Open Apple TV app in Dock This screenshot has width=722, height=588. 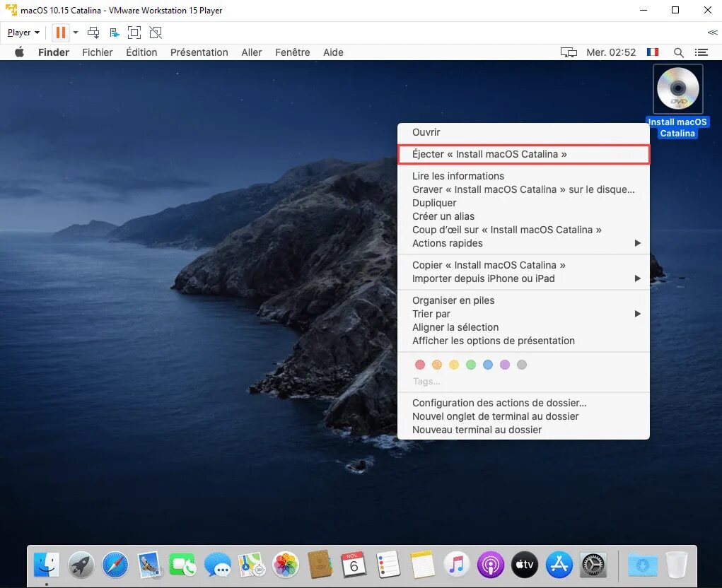pyautogui.click(x=525, y=564)
